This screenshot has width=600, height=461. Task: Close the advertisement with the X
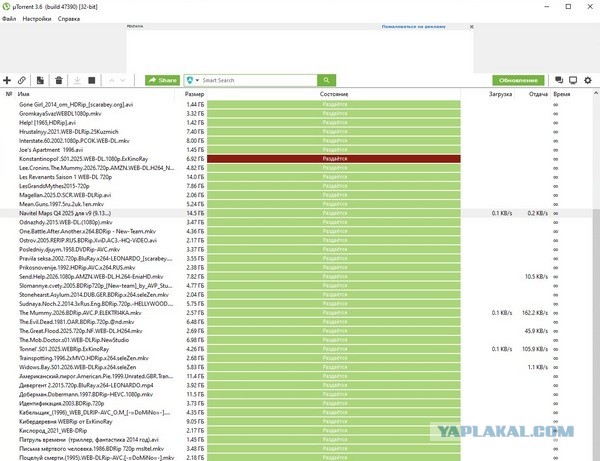point(471,27)
